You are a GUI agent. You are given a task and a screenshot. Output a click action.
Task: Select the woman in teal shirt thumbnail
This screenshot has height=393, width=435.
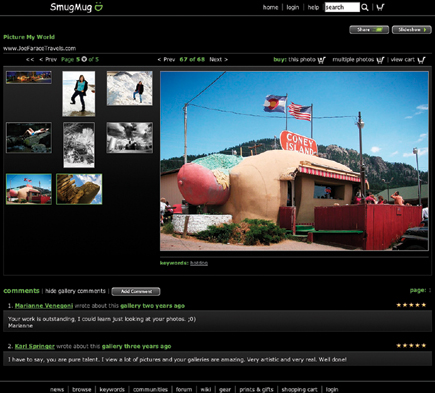(x=79, y=94)
